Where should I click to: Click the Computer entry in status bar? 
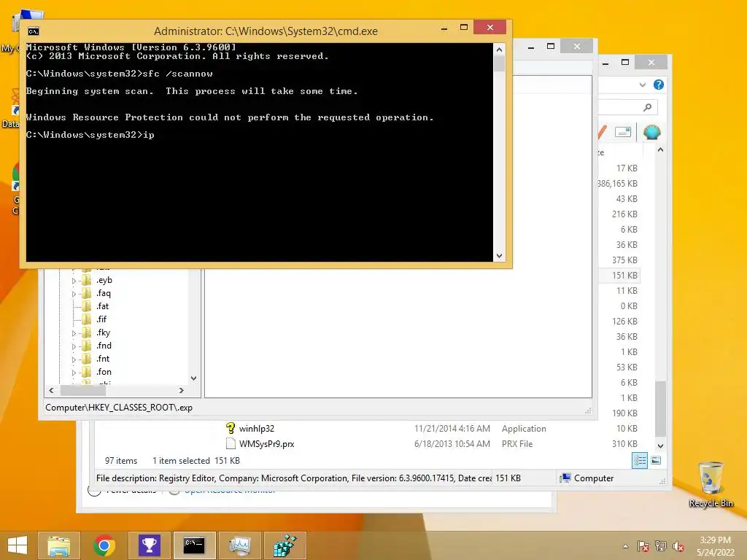(x=587, y=478)
